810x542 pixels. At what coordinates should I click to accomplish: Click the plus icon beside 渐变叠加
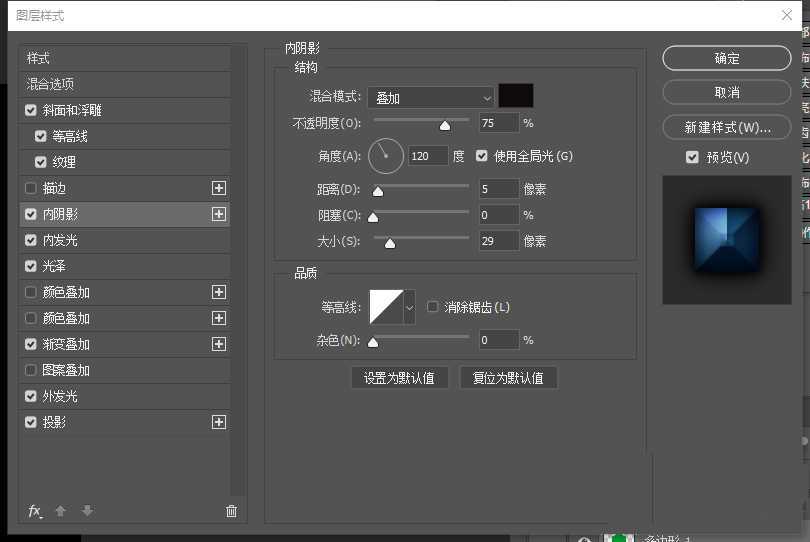219,344
